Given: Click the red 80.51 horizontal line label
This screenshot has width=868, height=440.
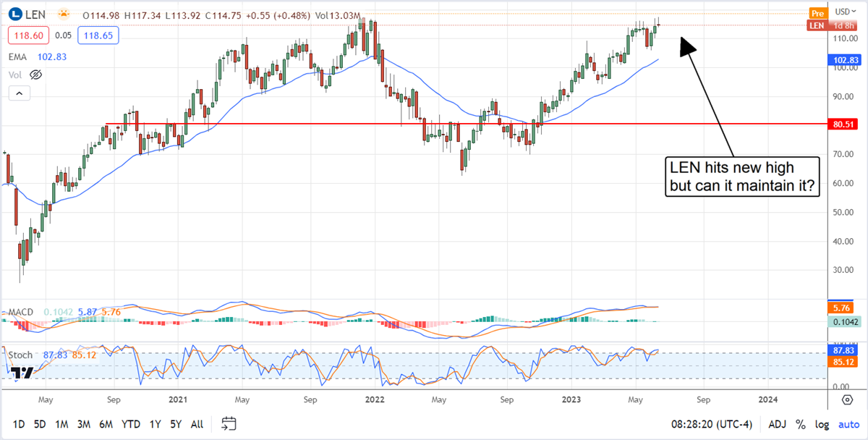Looking at the screenshot, I should click(844, 124).
